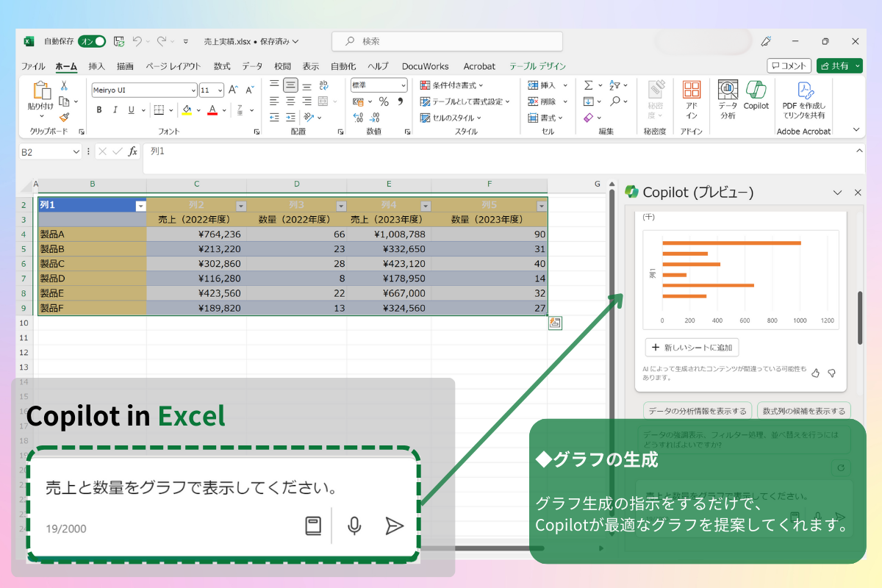
Task: Click the Undo arrow icon
Action: (x=137, y=41)
